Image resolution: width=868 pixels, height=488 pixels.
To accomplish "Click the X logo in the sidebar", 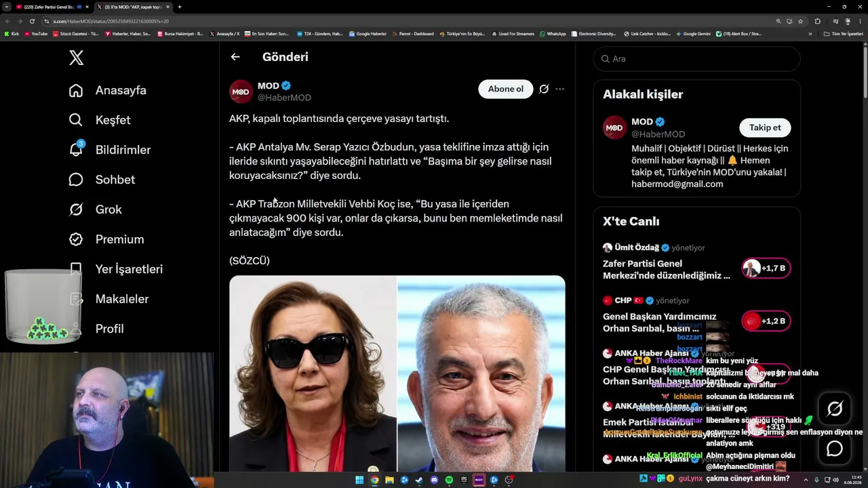I will [x=77, y=58].
